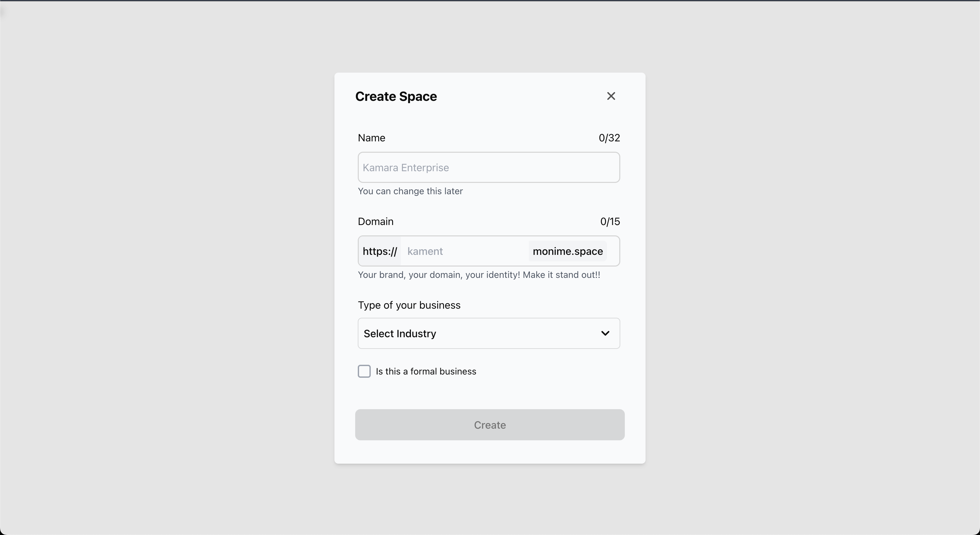Click the 0/32 character counter
Viewport: 980px width, 535px height.
610,138
